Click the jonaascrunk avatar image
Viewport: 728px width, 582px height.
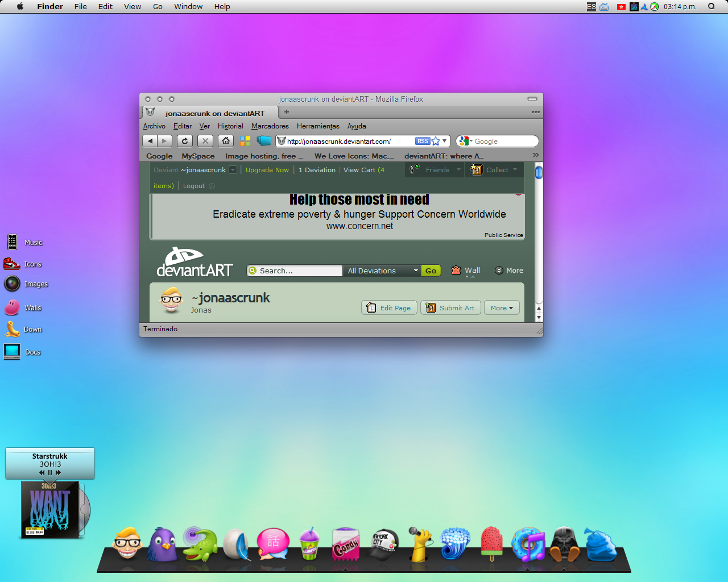coord(171,300)
